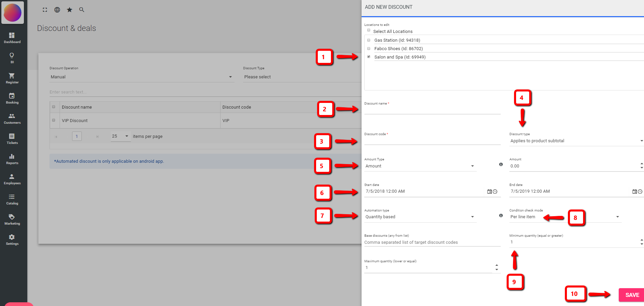Adjust the Amount spinner arrows

[x=642, y=165]
